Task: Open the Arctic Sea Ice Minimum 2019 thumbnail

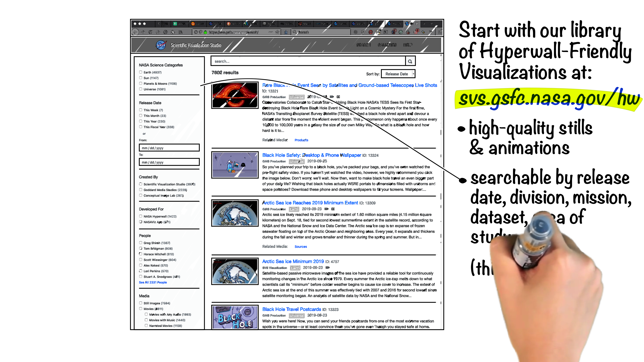Action: click(235, 271)
